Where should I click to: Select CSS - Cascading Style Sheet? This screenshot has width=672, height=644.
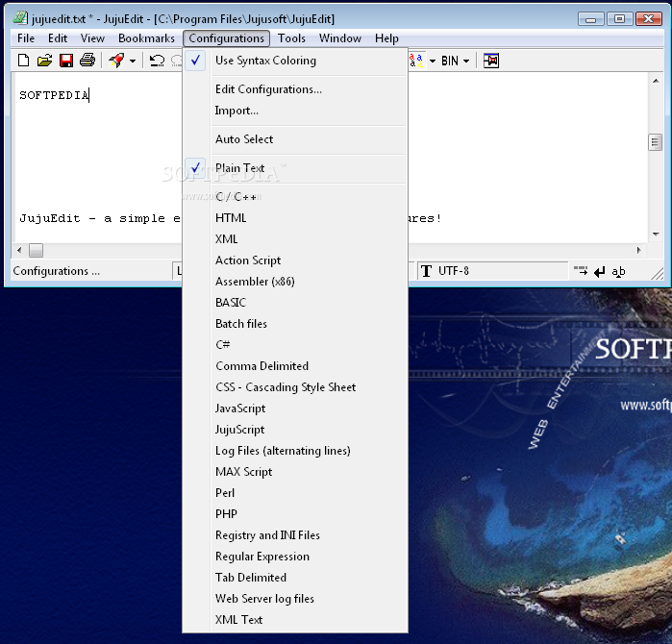[x=295, y=387]
